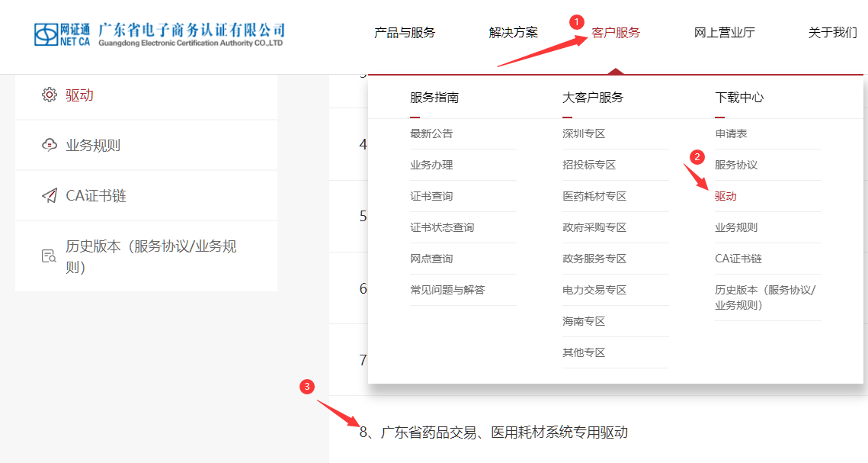The height and width of the screenshot is (463, 868).
Task: Select 业务规则 in the left sidebar
Action: (93, 146)
